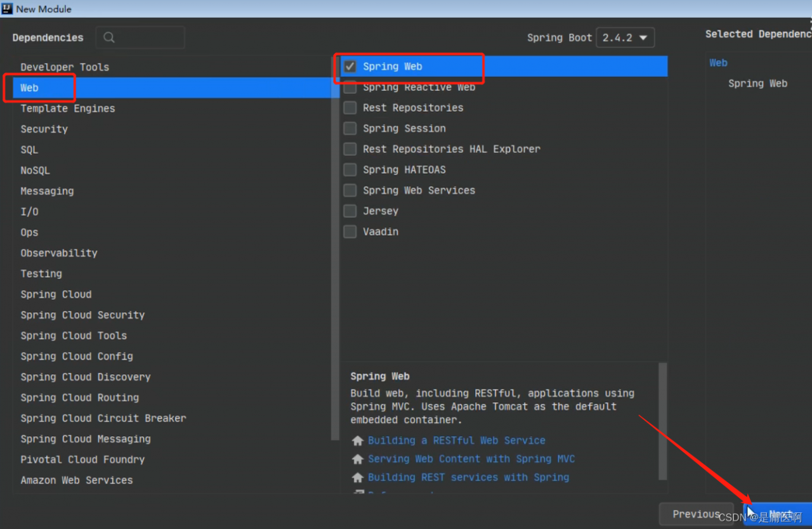Select the Web category
812x529 pixels.
[173, 88]
